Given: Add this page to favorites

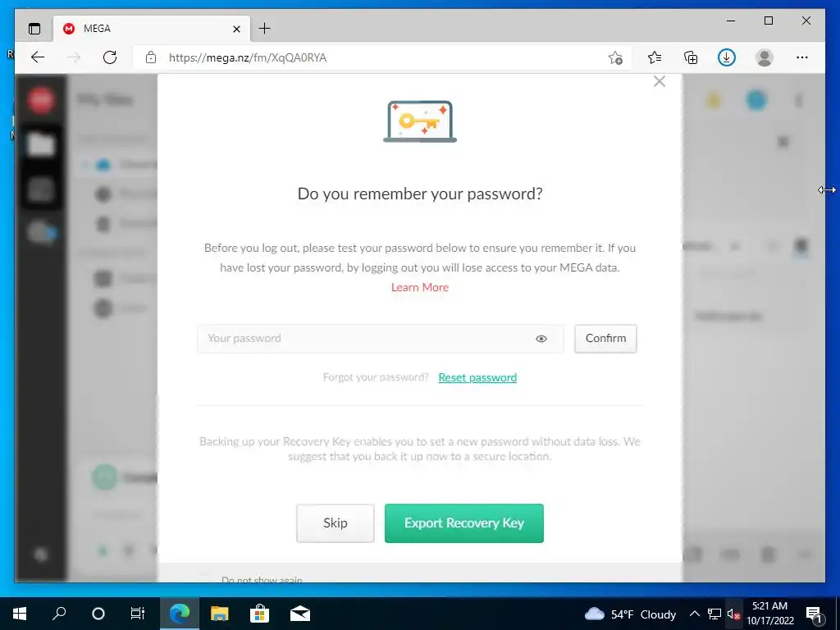Looking at the screenshot, I should (x=615, y=57).
